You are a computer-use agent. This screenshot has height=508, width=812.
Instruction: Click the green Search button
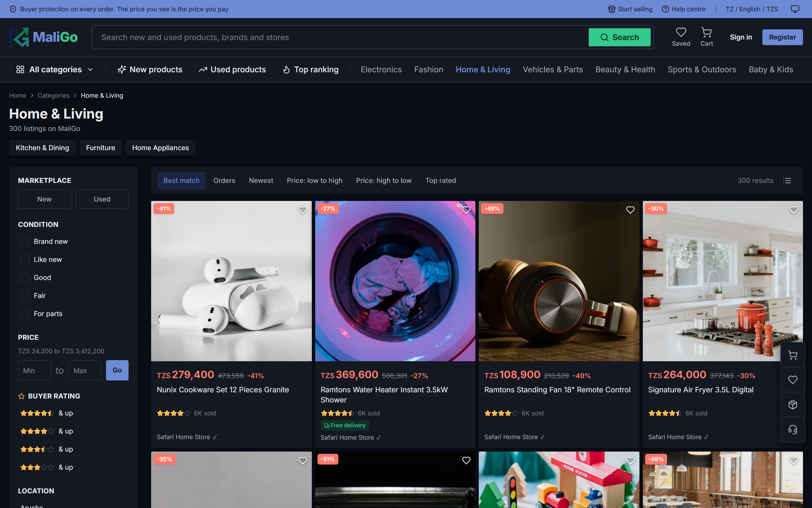[619, 37]
